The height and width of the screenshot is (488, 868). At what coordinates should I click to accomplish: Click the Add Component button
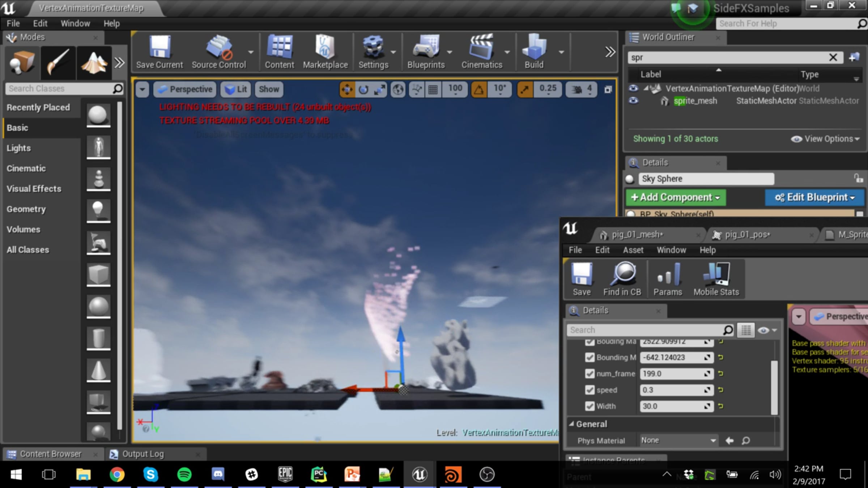coord(675,197)
